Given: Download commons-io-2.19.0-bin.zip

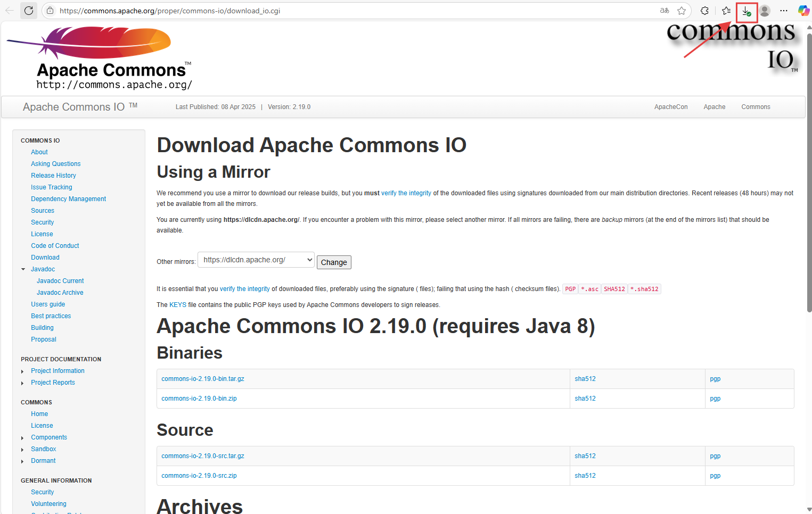Looking at the screenshot, I should point(199,398).
